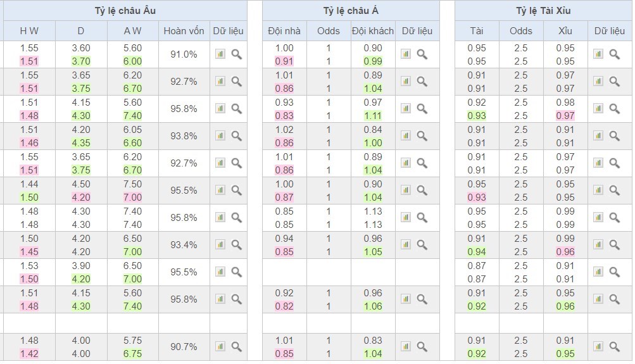Image resolution: width=635 pixels, height=364 pixels.
Task: Click the 'Đội nhà' column header
Action: (x=284, y=31)
